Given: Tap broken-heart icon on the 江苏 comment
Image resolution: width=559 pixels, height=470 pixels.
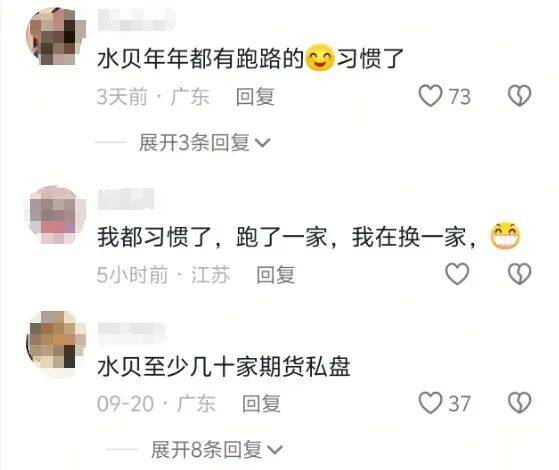Looking at the screenshot, I should tap(519, 274).
